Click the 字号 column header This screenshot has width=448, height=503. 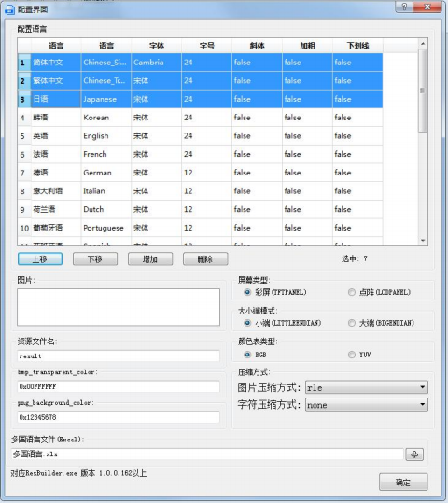click(x=206, y=46)
